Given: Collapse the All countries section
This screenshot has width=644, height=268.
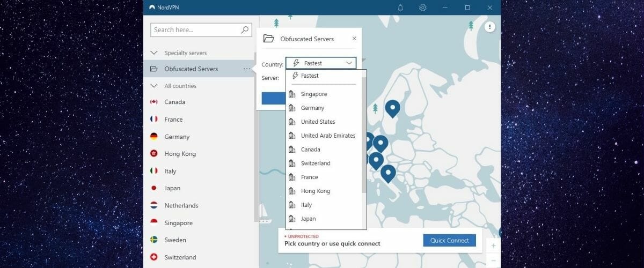Looking at the screenshot, I should tap(154, 86).
